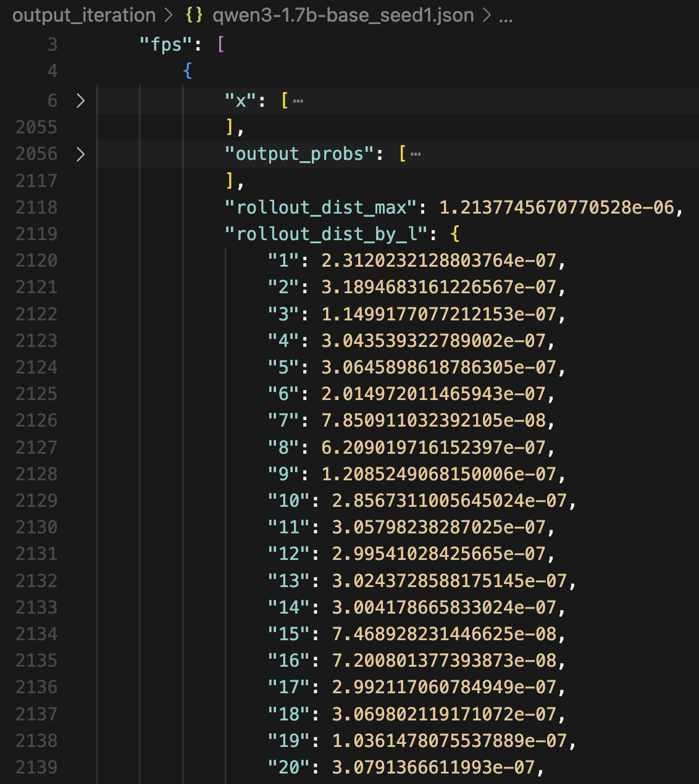
Task: Open the output_iteration breadcrumb folder
Action: (x=84, y=15)
